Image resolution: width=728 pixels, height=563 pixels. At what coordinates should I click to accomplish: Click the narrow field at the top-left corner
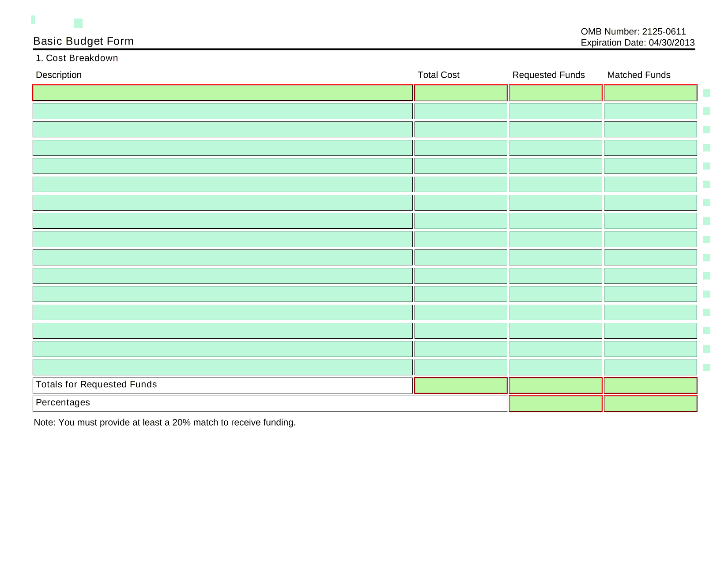(33, 19)
